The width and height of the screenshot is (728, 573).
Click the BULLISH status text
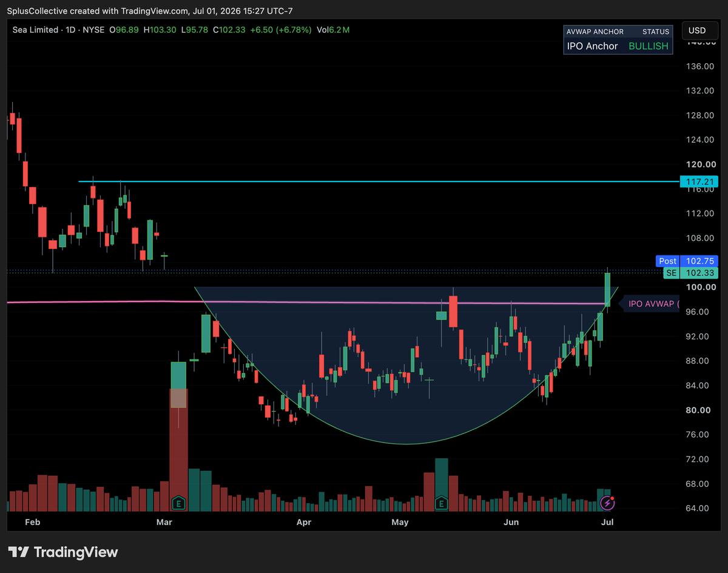pyautogui.click(x=648, y=46)
